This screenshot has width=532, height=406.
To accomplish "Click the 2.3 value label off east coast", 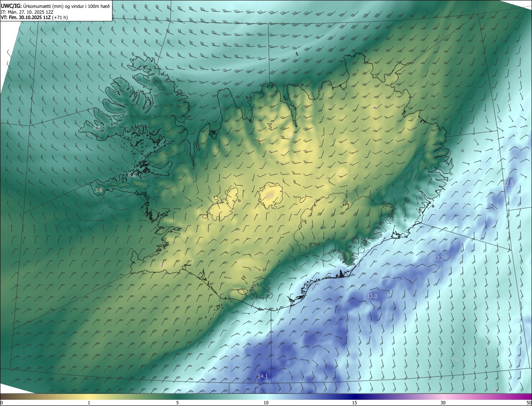I will (x=509, y=183).
